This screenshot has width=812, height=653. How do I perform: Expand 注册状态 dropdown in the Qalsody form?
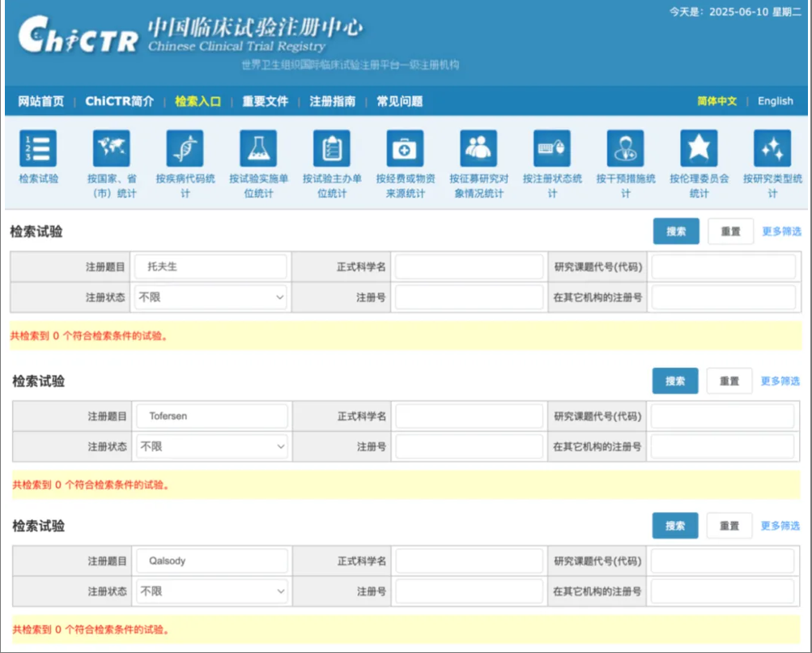coord(212,591)
